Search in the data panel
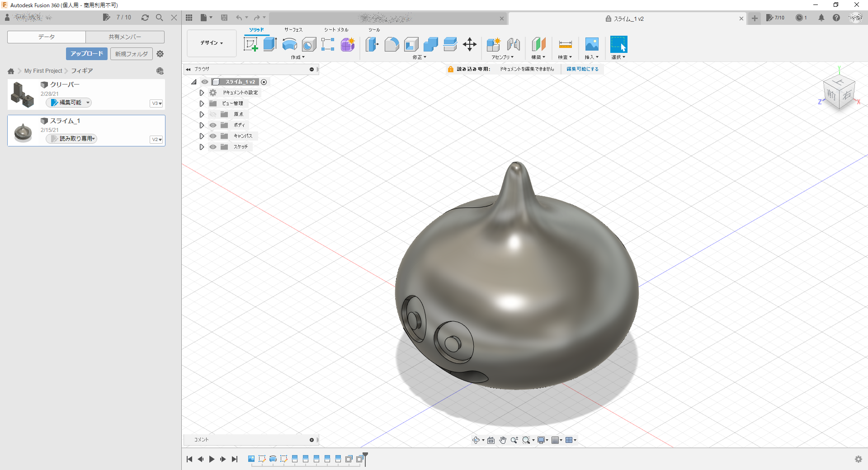 (x=159, y=18)
